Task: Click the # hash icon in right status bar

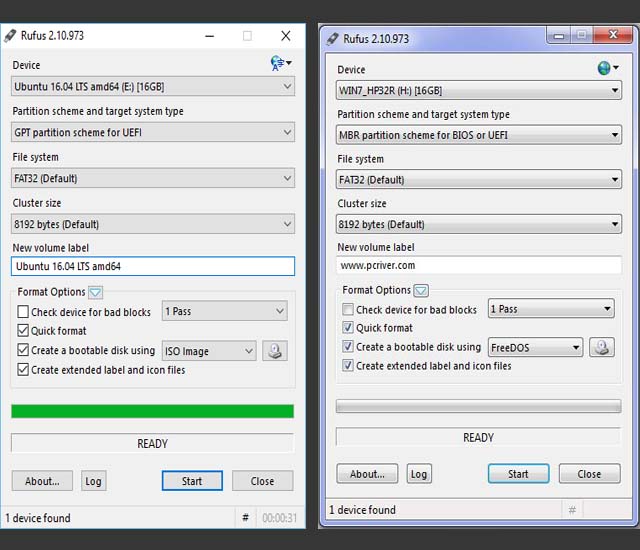Action: click(x=572, y=510)
